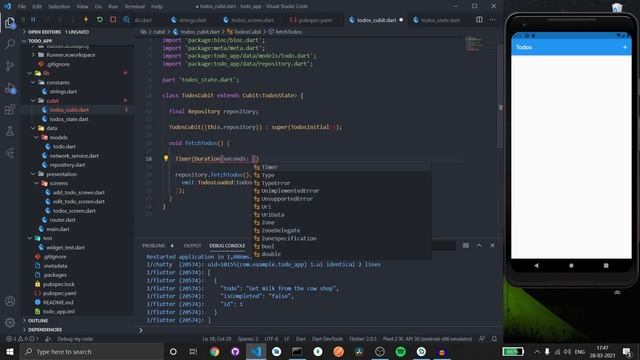Screen dimensions: 640x360
Task: Open notifications bell in status bar
Action: 494,339
